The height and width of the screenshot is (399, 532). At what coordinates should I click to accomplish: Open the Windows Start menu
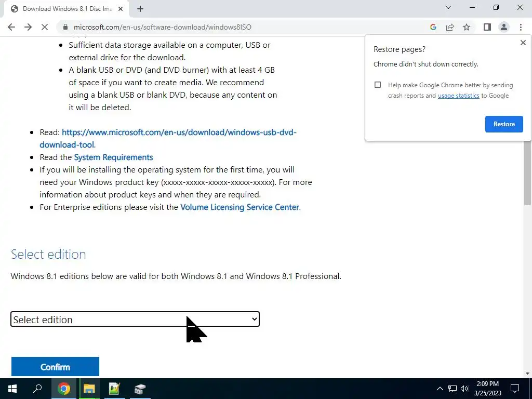tap(12, 389)
